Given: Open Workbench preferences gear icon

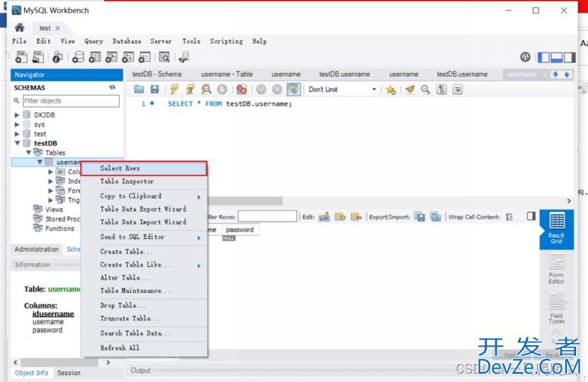Looking at the screenshot, I should 525,57.
